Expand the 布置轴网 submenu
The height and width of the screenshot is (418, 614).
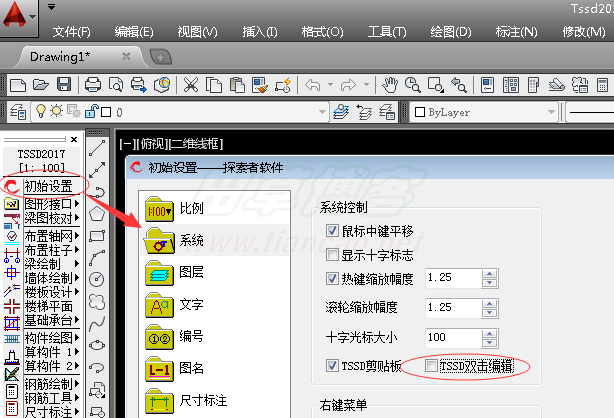[77, 235]
